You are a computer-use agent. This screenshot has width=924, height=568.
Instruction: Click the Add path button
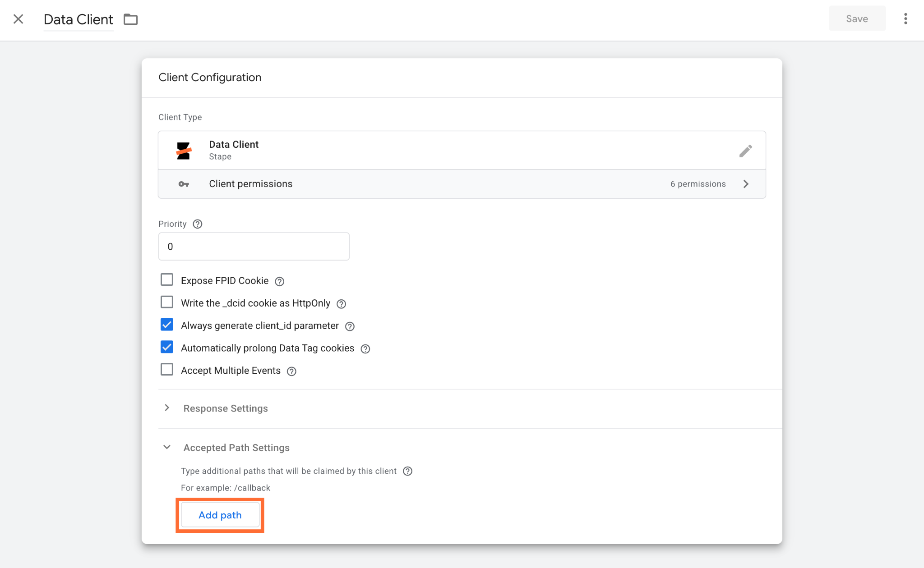pyautogui.click(x=220, y=515)
